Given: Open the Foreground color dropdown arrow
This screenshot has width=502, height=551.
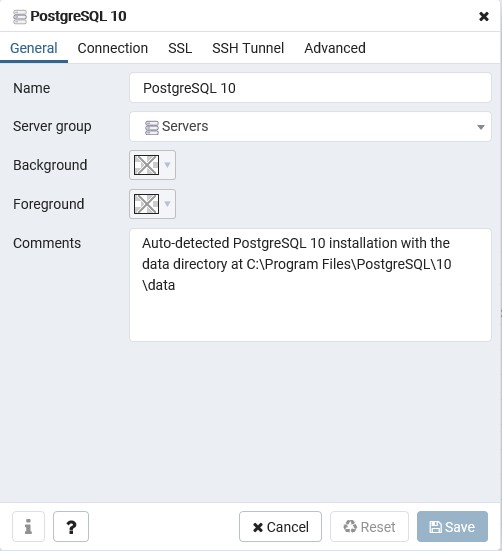Looking at the screenshot, I should (x=168, y=204).
